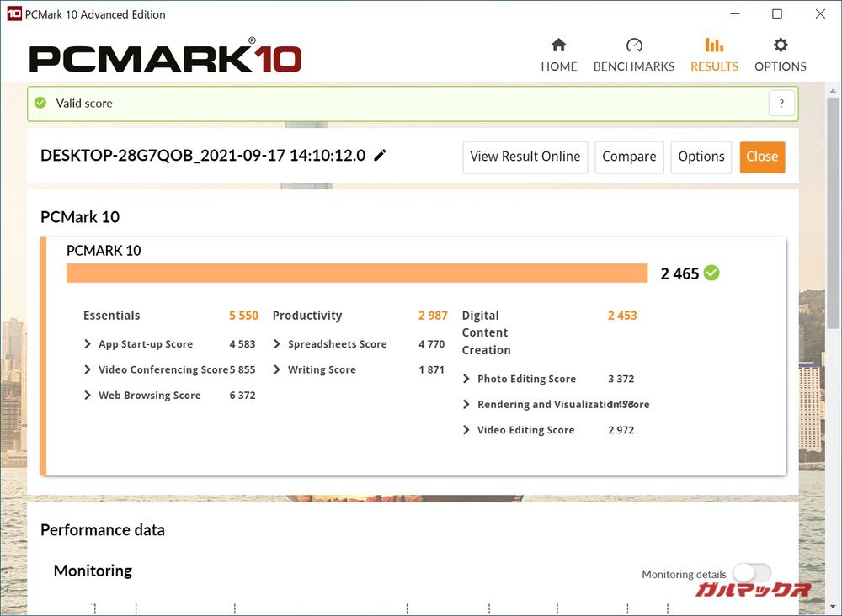Screen dimensions: 842x616
Task: Click the Compare button
Action: point(629,157)
